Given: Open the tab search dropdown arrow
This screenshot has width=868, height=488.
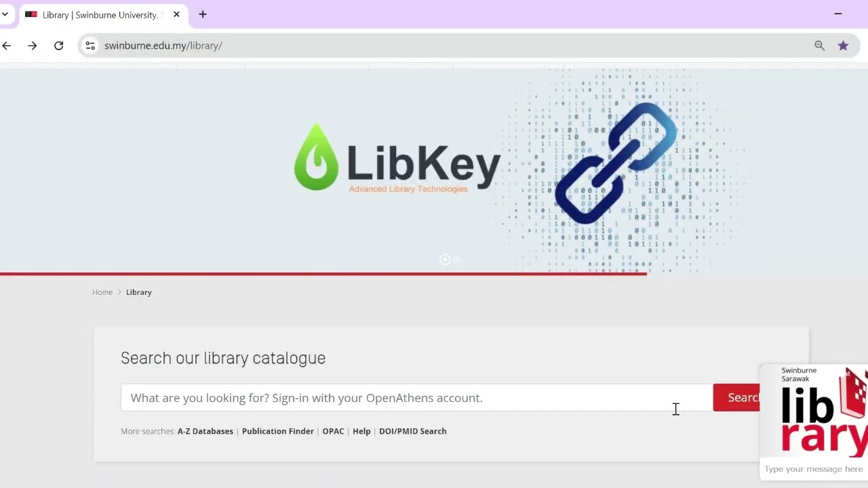Looking at the screenshot, I should point(4,14).
